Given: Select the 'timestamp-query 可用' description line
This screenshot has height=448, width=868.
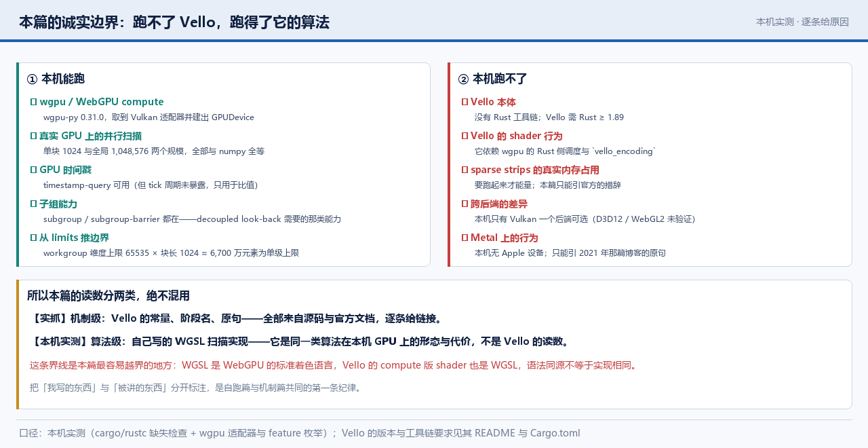Looking at the screenshot, I should [x=151, y=185].
